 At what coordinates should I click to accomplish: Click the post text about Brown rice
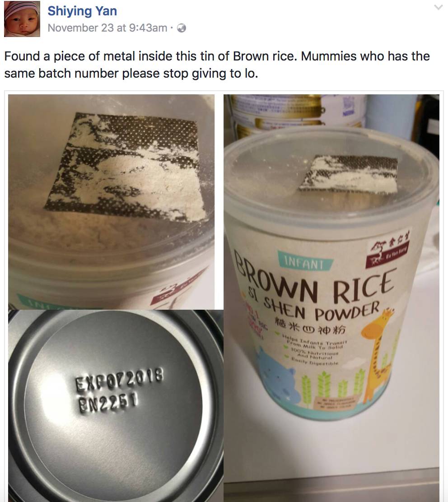217,65
